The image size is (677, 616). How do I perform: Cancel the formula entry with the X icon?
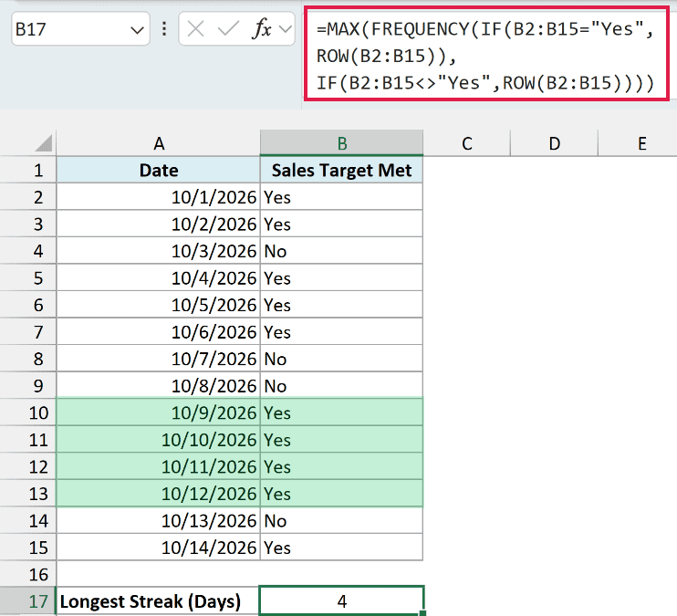(195, 29)
